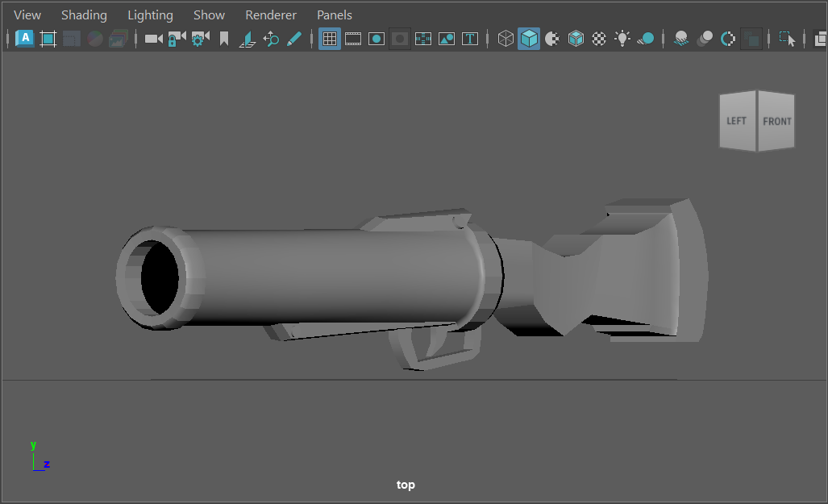
Task: Click the isolate select icon
Action: tap(787, 39)
